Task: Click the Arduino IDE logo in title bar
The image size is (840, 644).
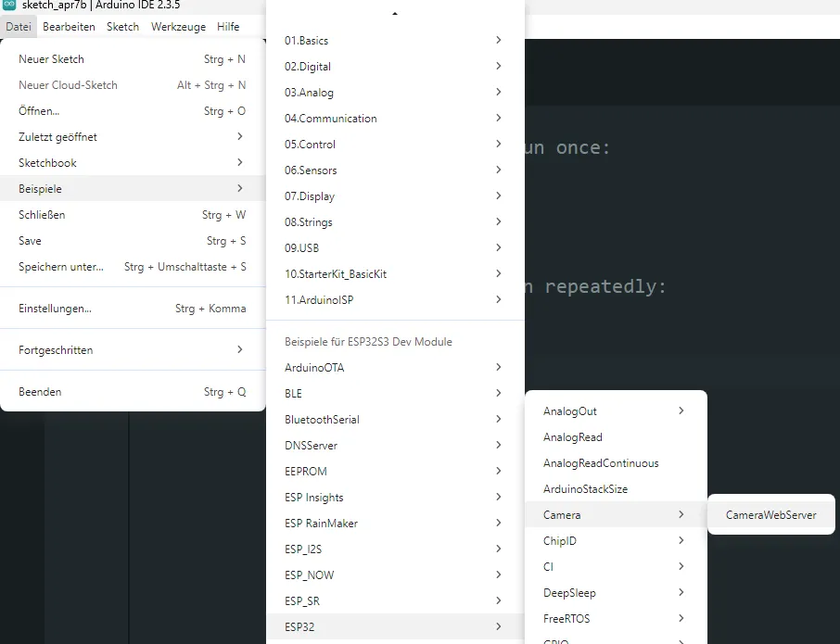Action: coord(10,6)
